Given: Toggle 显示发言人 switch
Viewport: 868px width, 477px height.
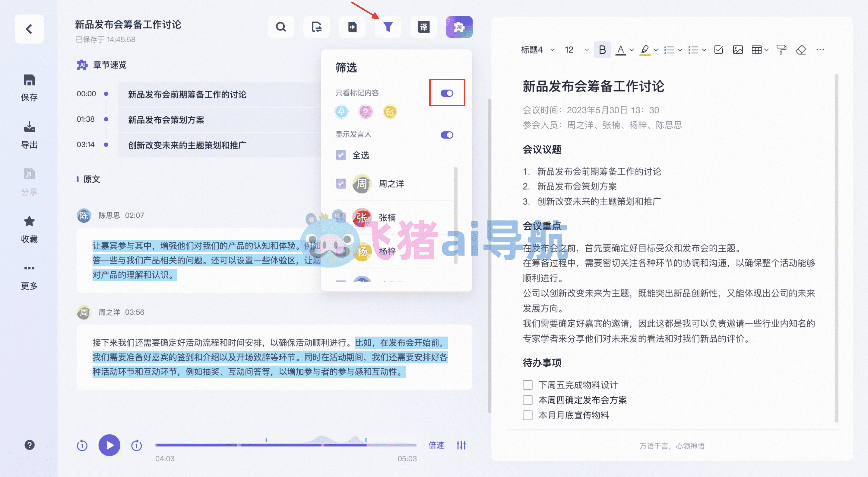Looking at the screenshot, I should [447, 135].
